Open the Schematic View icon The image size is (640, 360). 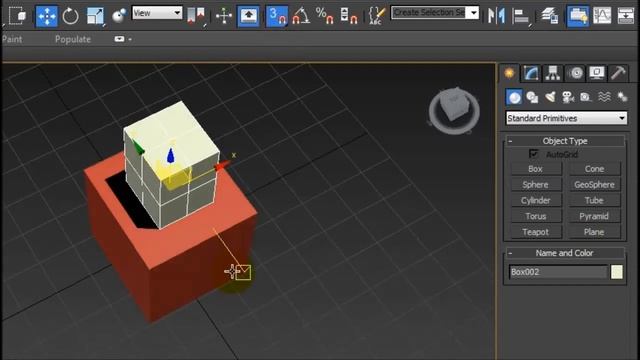pos(626,16)
